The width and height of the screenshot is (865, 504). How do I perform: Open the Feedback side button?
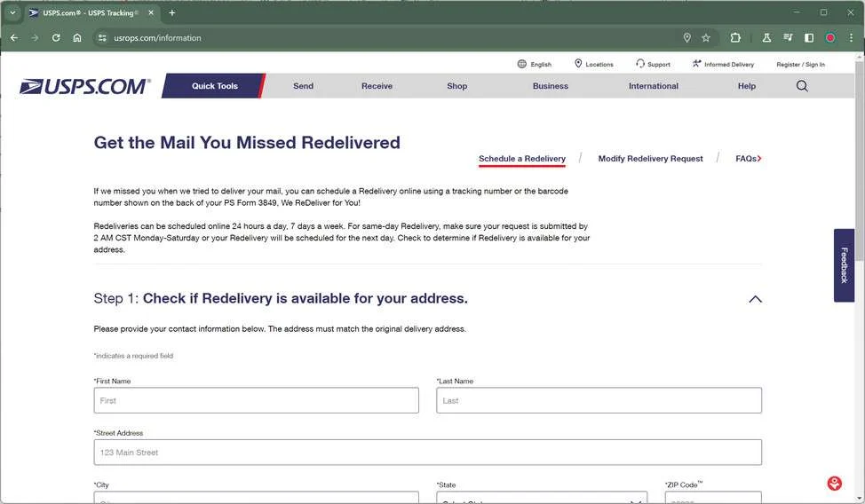pyautogui.click(x=844, y=265)
